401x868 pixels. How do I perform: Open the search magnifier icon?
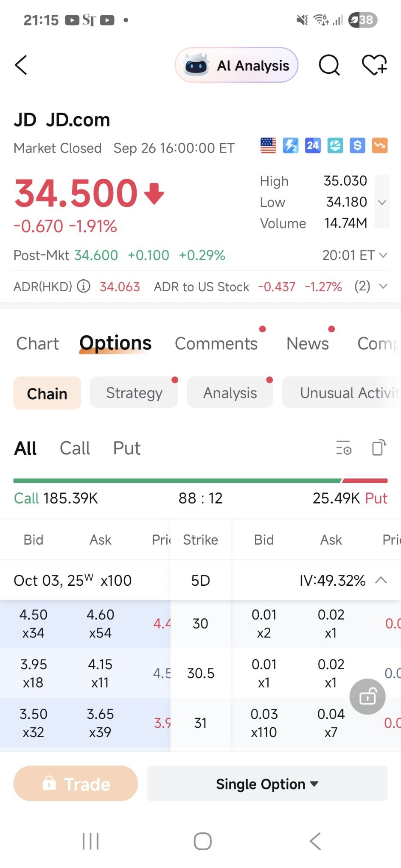click(329, 65)
